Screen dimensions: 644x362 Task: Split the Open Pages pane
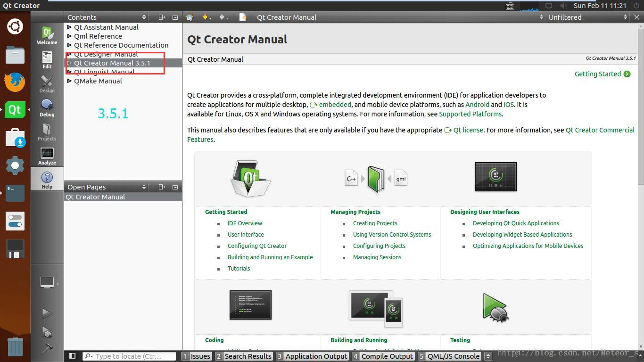click(162, 187)
